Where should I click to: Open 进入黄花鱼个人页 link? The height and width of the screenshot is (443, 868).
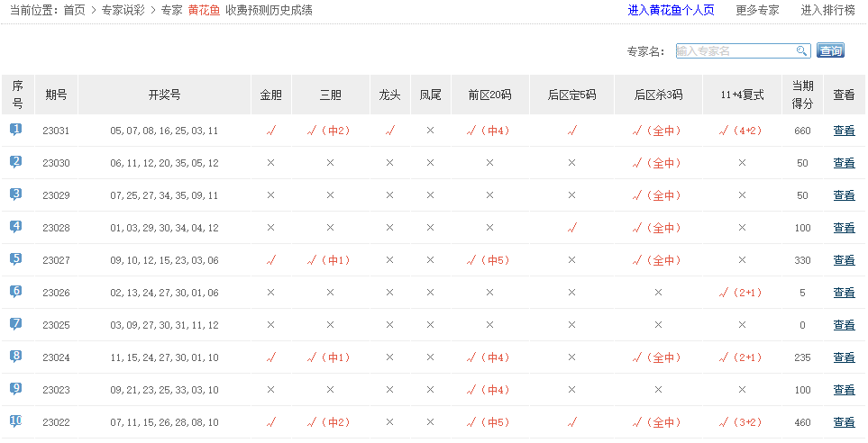[671, 11]
